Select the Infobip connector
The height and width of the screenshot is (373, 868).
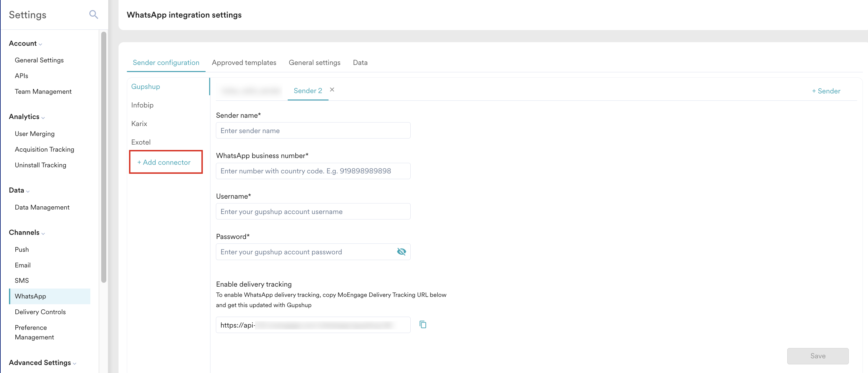[x=142, y=105]
